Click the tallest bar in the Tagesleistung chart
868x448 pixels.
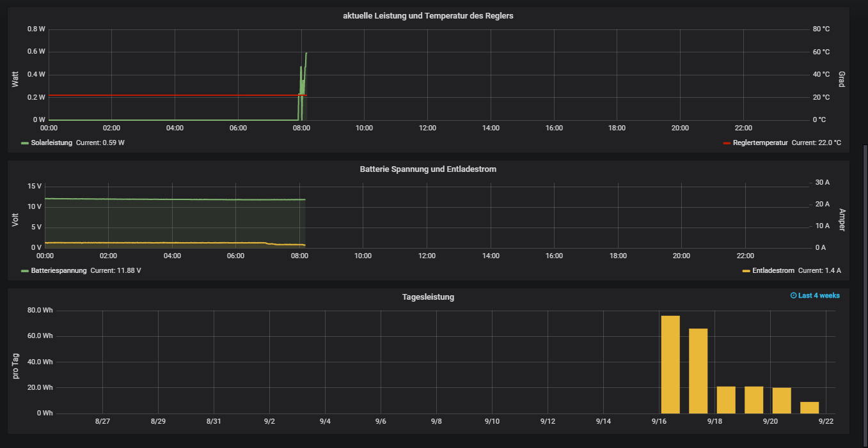coord(670,364)
